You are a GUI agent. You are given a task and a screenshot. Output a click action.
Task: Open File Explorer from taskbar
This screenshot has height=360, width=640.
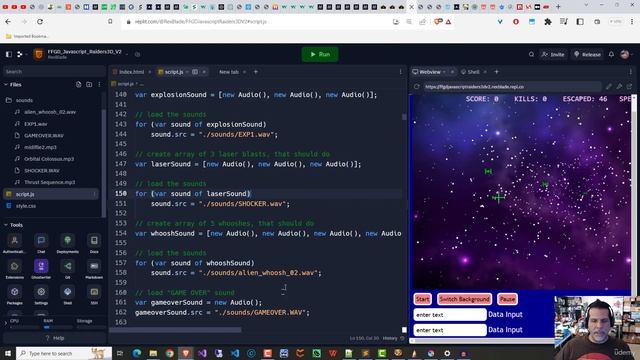coord(153,353)
